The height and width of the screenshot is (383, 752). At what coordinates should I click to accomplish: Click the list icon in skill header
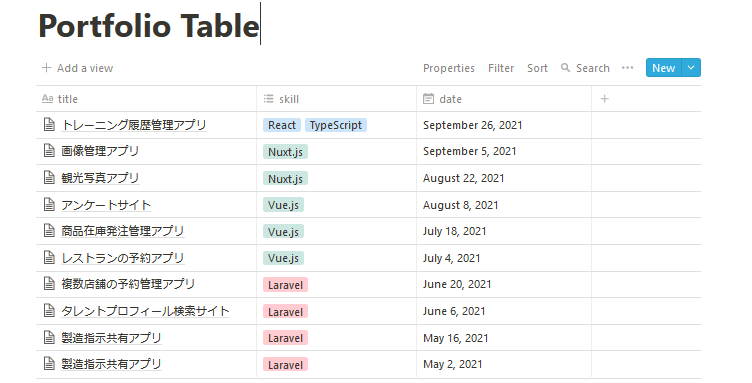269,99
